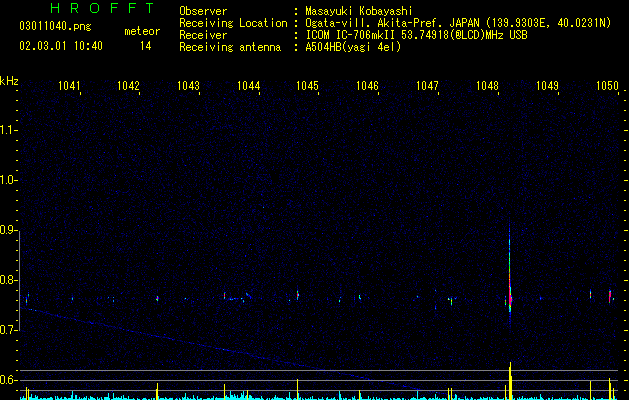Click the 1.0 frequency axis label
The height and width of the screenshot is (400, 629).
click(8, 180)
